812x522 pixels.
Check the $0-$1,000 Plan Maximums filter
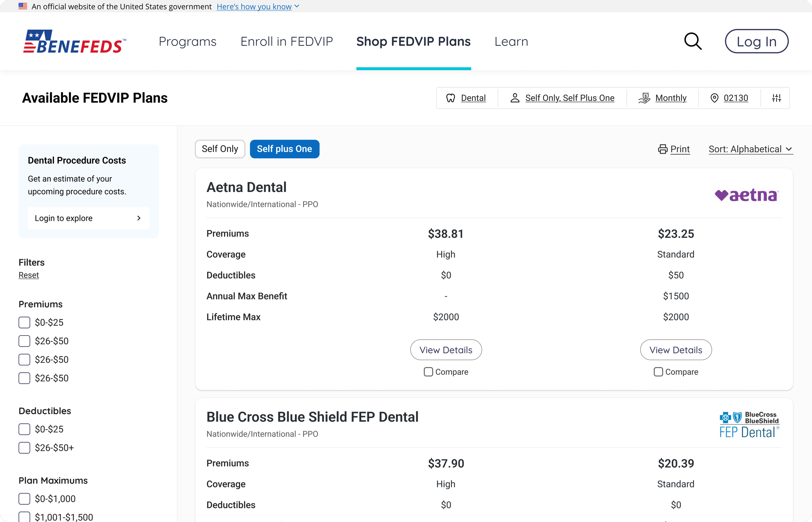(x=24, y=499)
